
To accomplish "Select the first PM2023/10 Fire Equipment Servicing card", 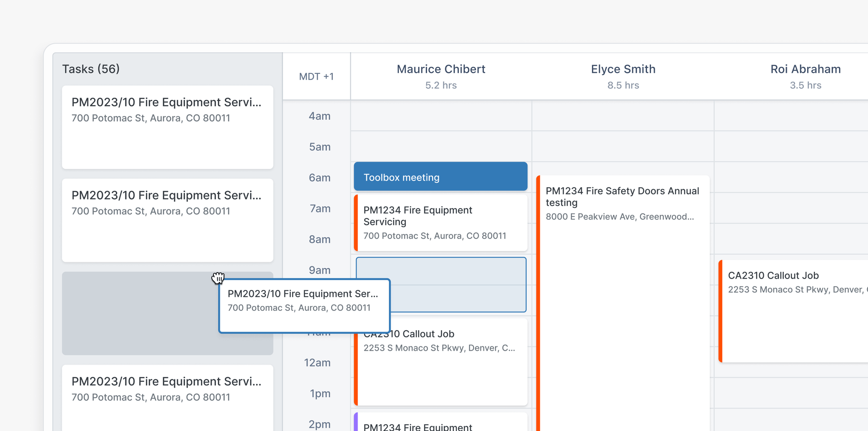I will 167,127.
